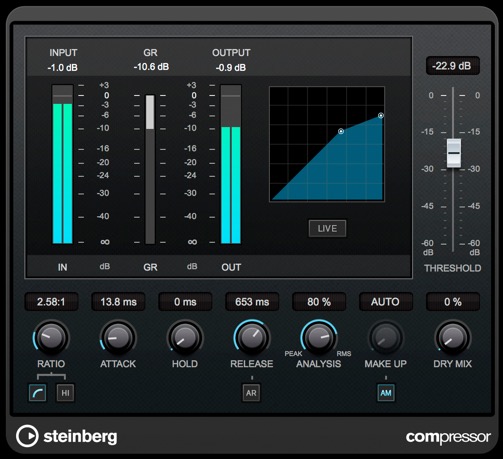503x459 pixels.
Task: Click the Attack knob
Action: (x=118, y=338)
